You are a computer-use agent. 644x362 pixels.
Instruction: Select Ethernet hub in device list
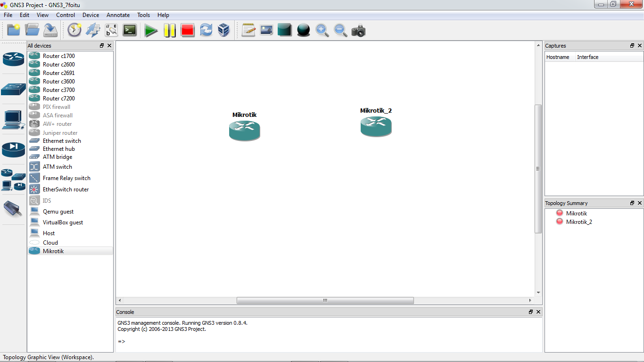(x=70, y=149)
